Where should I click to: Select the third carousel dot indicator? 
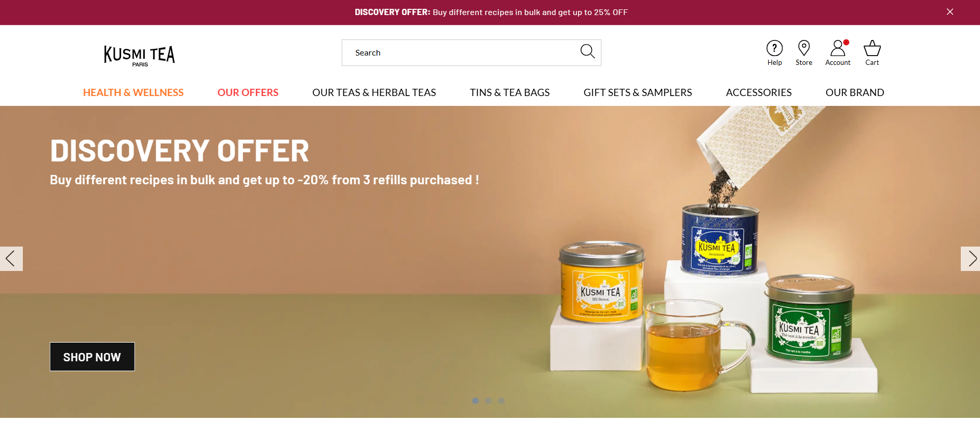(501, 401)
